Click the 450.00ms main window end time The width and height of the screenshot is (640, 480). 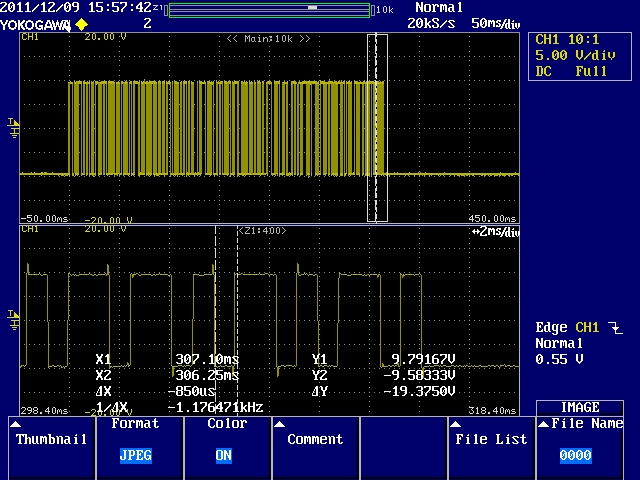(x=492, y=219)
